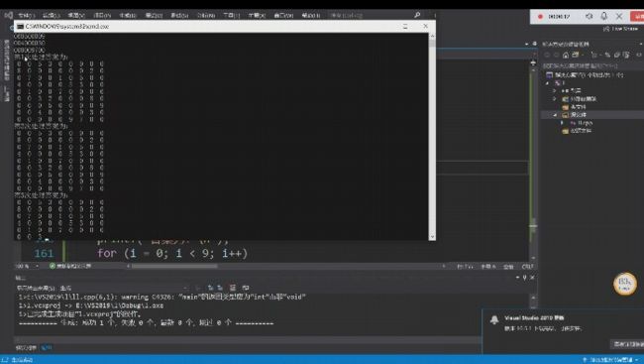Click the red stop button in recorder bar
This screenshot has height=364, width=644.
tap(637, 17)
